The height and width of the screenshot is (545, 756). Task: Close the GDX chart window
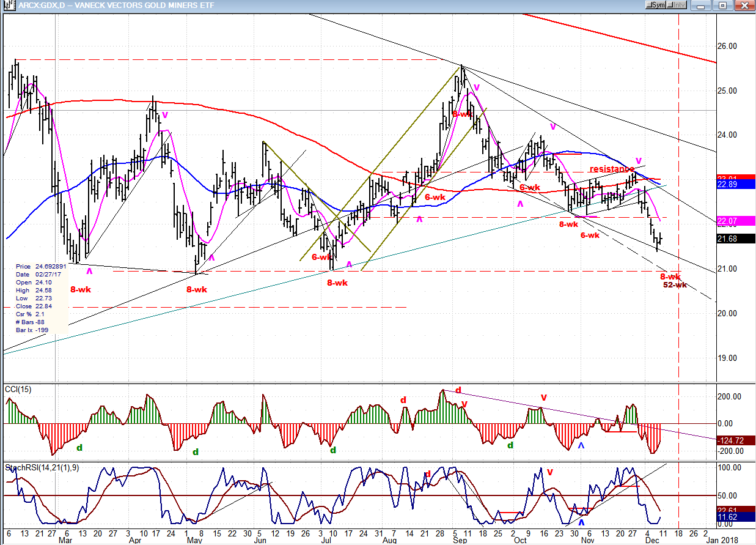tap(744, 6)
